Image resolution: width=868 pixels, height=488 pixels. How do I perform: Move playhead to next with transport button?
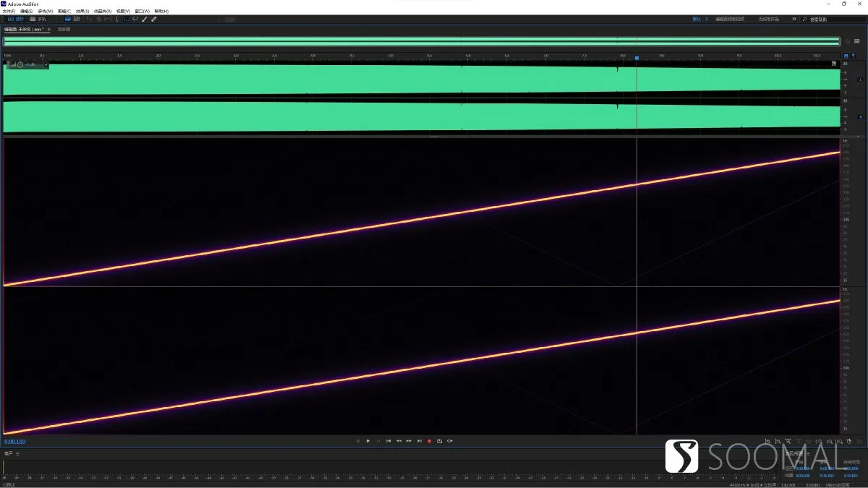pos(419,441)
